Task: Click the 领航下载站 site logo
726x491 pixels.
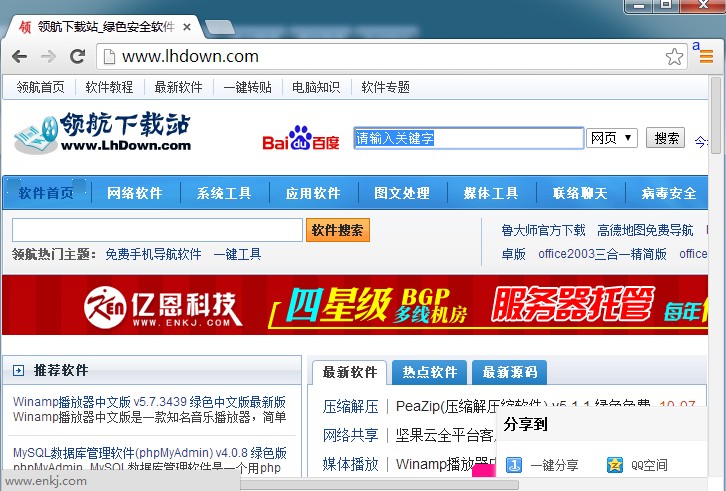Action: click(x=102, y=132)
